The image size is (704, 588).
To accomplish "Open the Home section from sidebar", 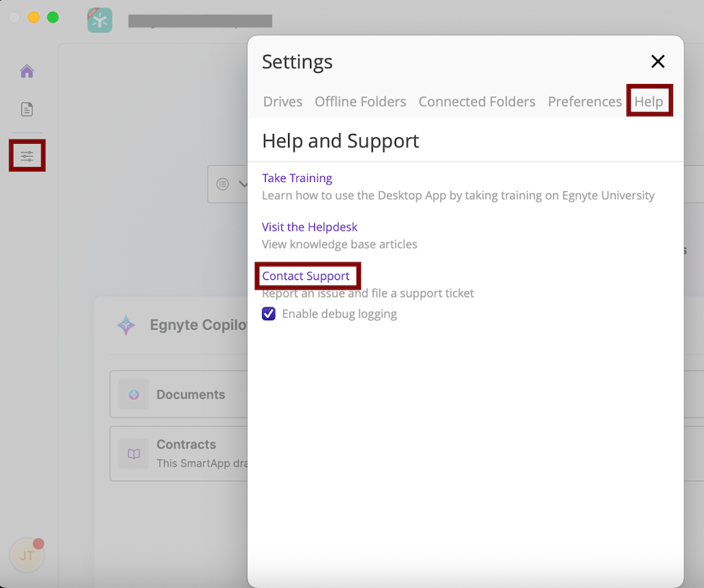I will (26, 71).
